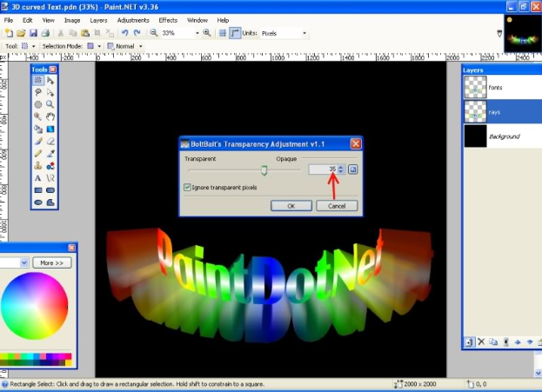Screen dimensions: 542x392
Task: Click the Redo arrow icon
Action: pos(137,33)
